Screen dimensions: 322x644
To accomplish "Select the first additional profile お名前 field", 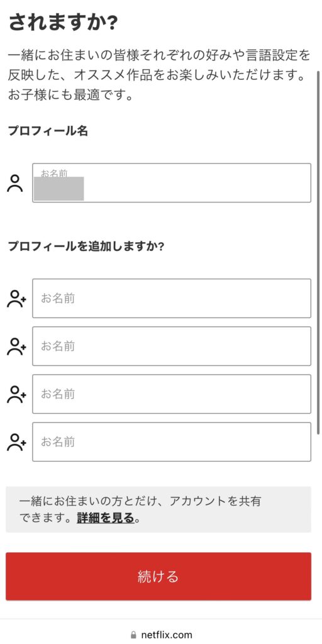I will 172,298.
